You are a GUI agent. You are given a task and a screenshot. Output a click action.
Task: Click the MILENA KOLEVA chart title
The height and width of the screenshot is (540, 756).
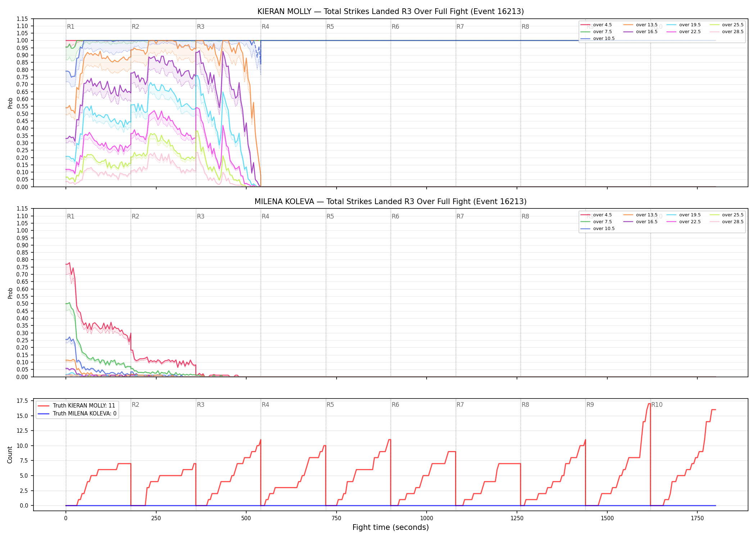point(391,202)
